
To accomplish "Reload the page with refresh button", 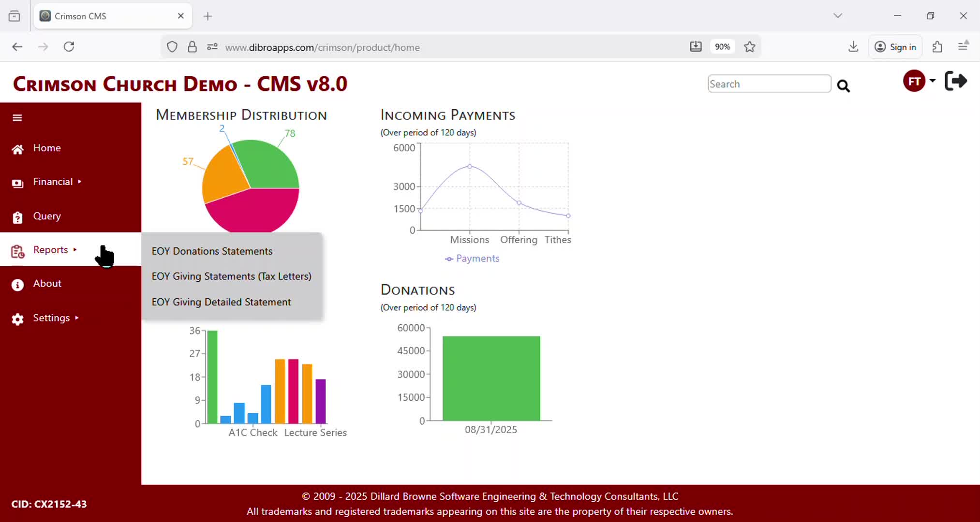I will [69, 47].
